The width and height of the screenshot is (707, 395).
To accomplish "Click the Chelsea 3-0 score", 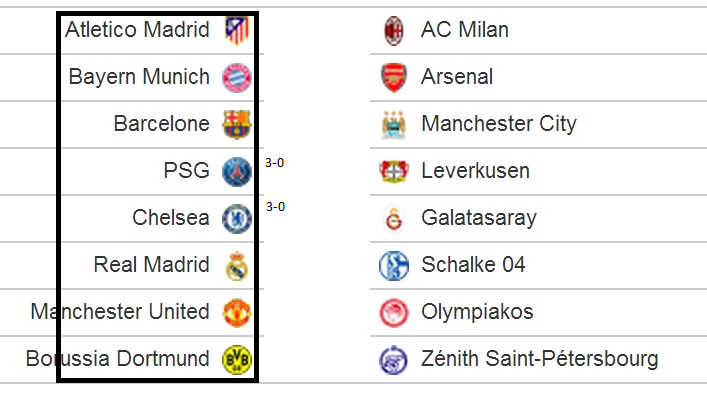I will click(x=275, y=207).
